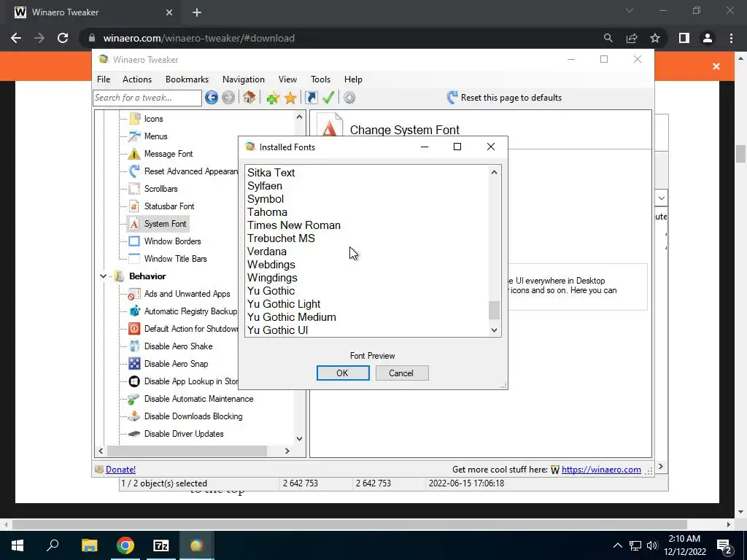
Task: Open Disable Aero Shake tweak
Action: (x=178, y=346)
